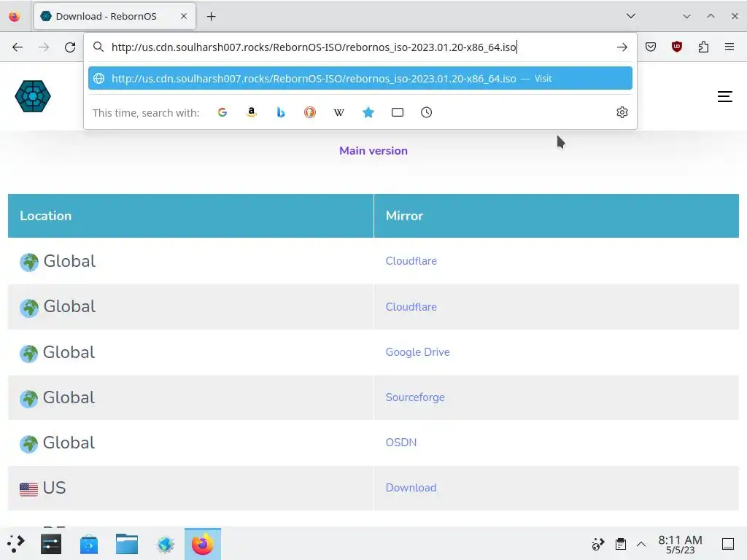Viewport: 747px width, 560px height.
Task: Visit the suggested rebornos ISO URL
Action: tap(360, 79)
